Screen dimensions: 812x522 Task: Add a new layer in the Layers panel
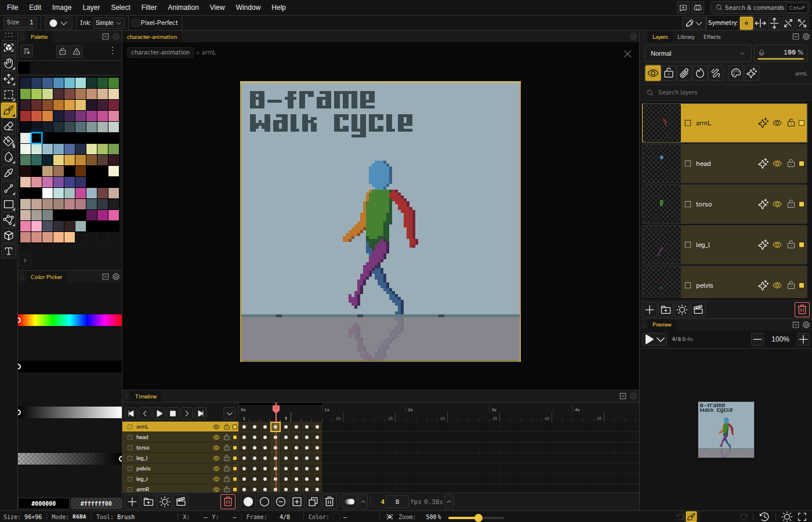pyautogui.click(x=650, y=310)
